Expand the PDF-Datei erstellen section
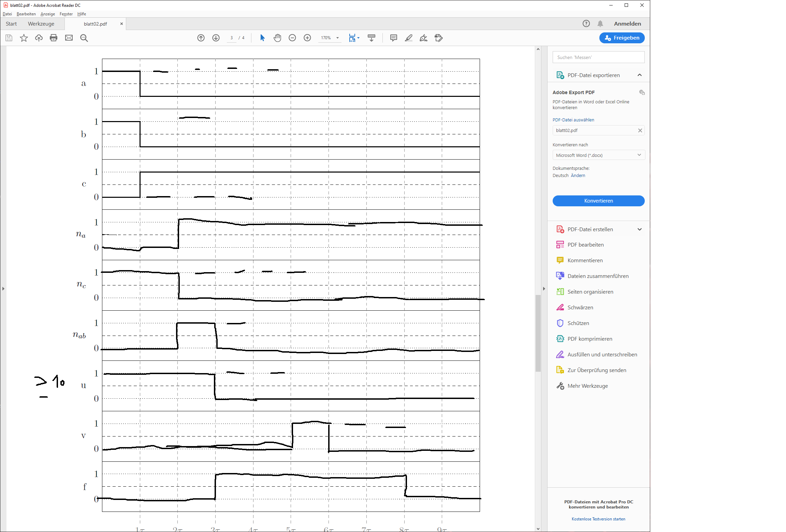The image size is (786, 532). [x=640, y=230]
